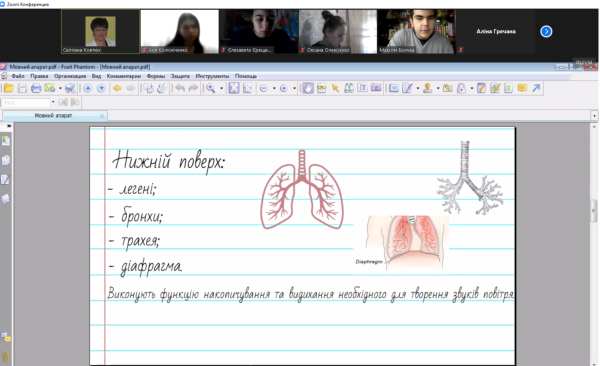Expand the Stamp tool dropdown arrow

[438, 89]
